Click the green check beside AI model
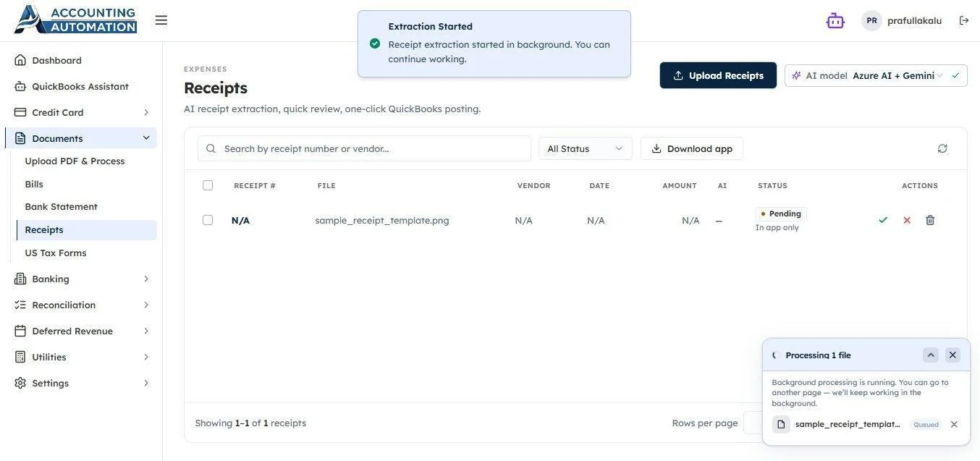980x461 pixels. click(x=956, y=75)
